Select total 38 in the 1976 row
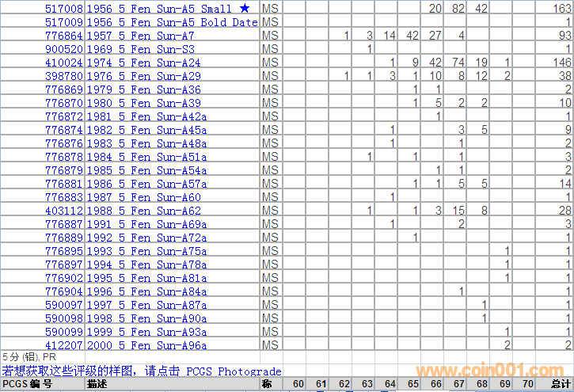The height and width of the screenshot is (392, 574). pyautogui.click(x=564, y=76)
